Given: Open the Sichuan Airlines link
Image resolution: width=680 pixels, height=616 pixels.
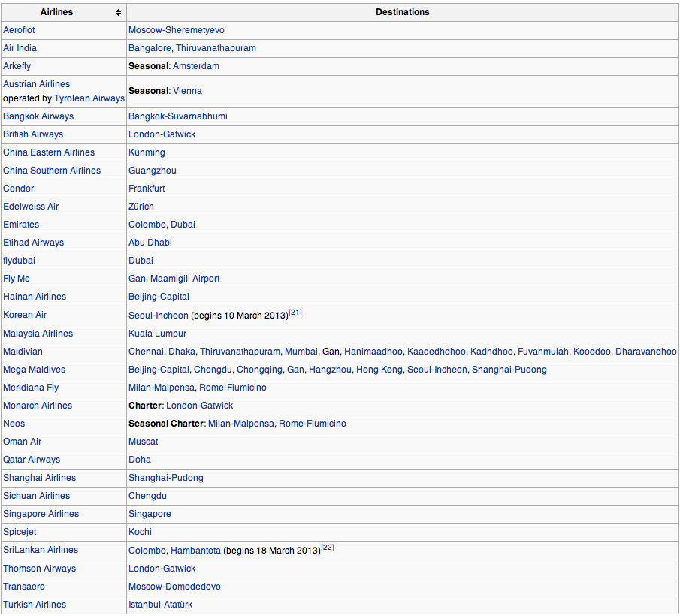Looking at the screenshot, I should 36,496.
